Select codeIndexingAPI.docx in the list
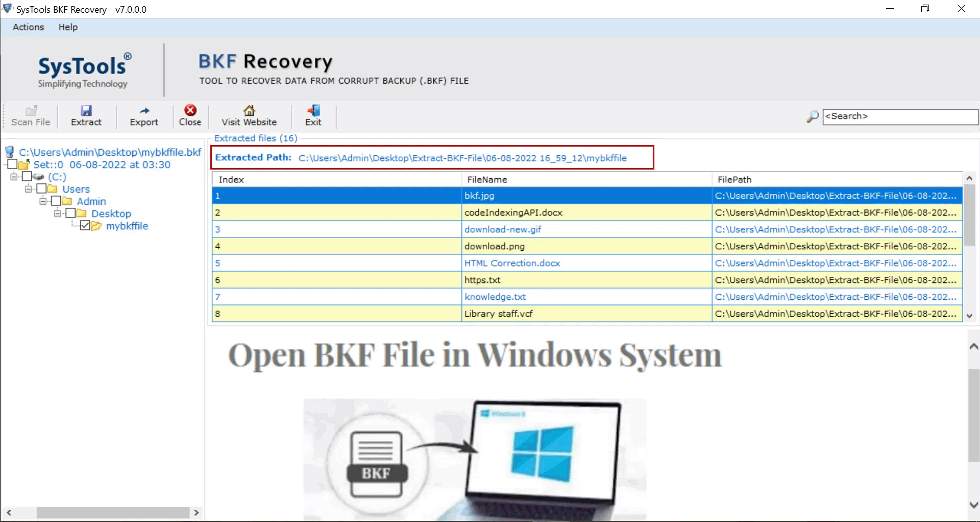This screenshot has width=980, height=522. coord(513,212)
